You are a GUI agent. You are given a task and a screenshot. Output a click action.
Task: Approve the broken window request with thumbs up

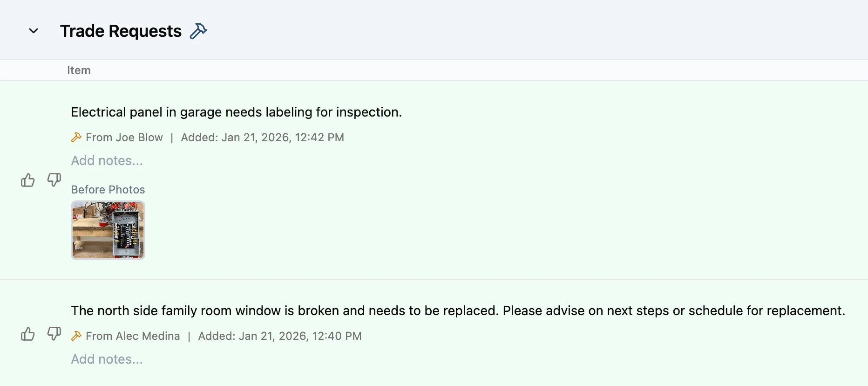coord(27,334)
